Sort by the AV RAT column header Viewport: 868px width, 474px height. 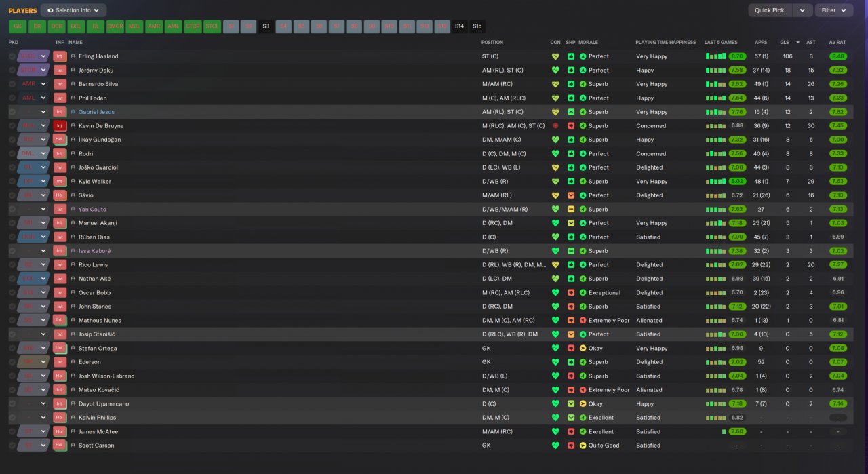pyautogui.click(x=837, y=42)
